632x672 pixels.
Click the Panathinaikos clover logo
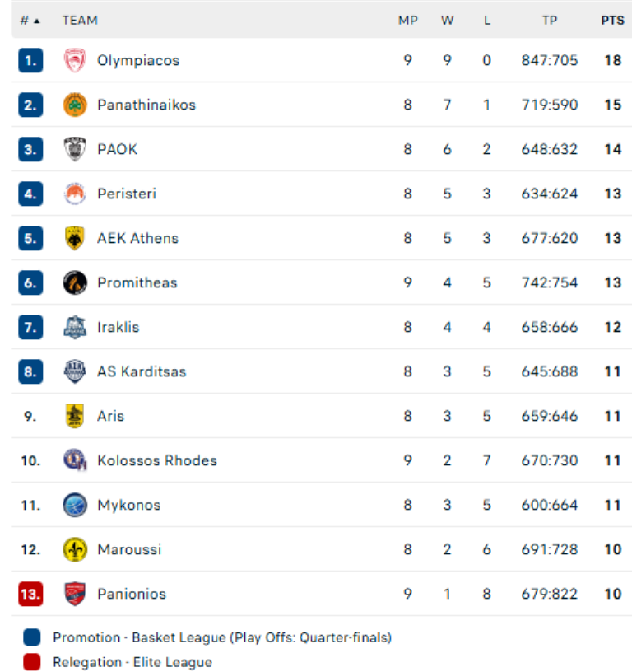(x=75, y=105)
